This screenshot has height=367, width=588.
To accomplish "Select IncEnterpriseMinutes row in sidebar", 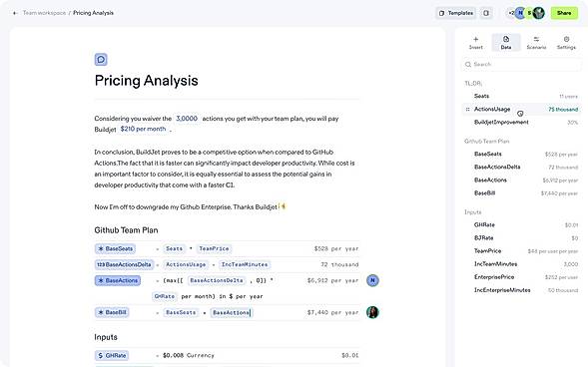I will (521, 290).
